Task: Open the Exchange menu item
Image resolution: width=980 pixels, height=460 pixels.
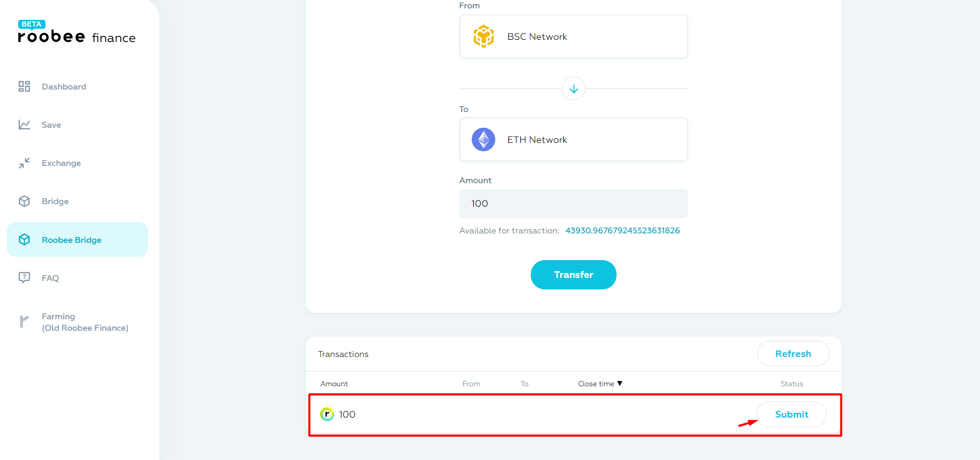Action: click(x=61, y=163)
